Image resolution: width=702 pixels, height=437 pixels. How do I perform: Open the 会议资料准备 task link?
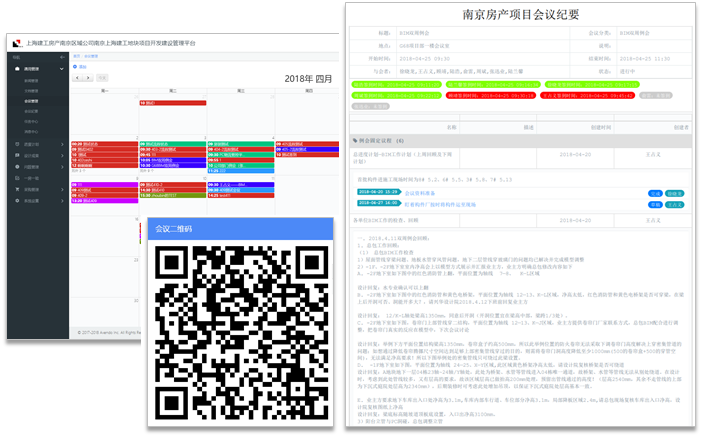coord(420,193)
